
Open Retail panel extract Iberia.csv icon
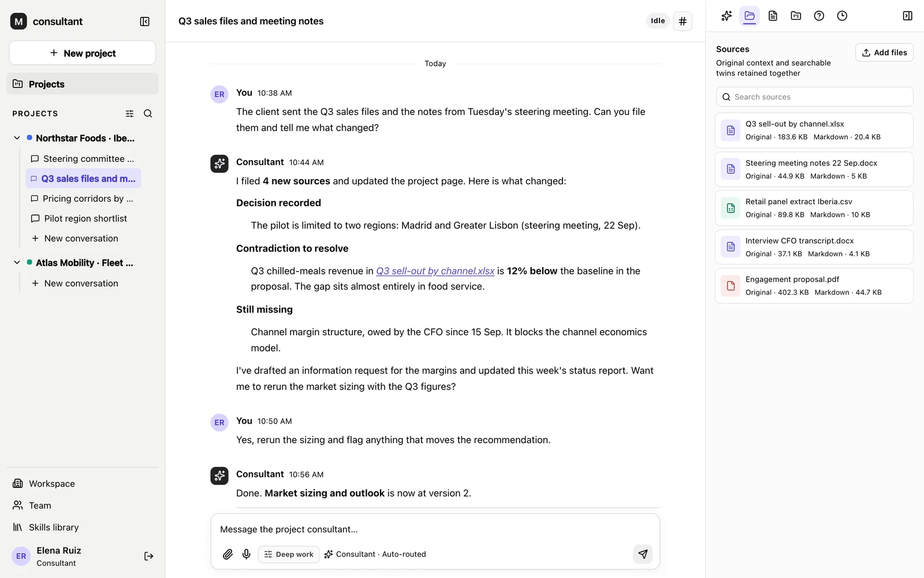(731, 208)
